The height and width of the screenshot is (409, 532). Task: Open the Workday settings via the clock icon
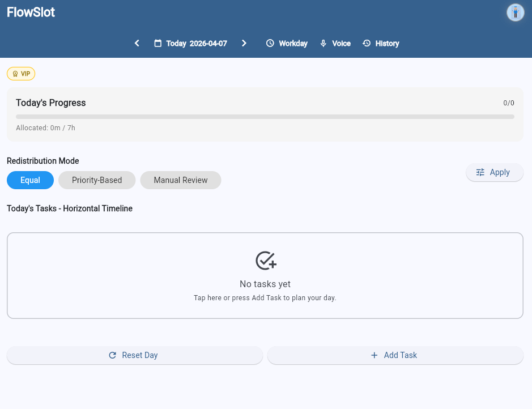click(x=270, y=43)
